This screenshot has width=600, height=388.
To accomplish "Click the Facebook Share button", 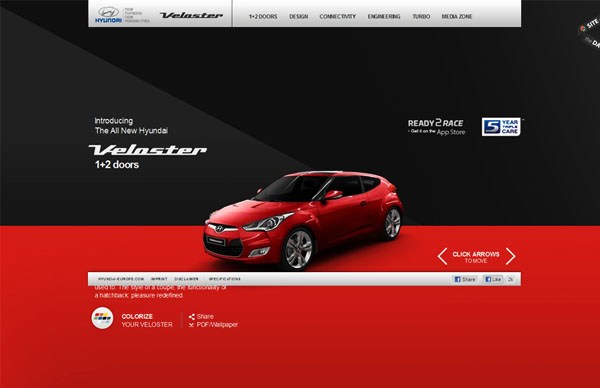I will [465, 279].
